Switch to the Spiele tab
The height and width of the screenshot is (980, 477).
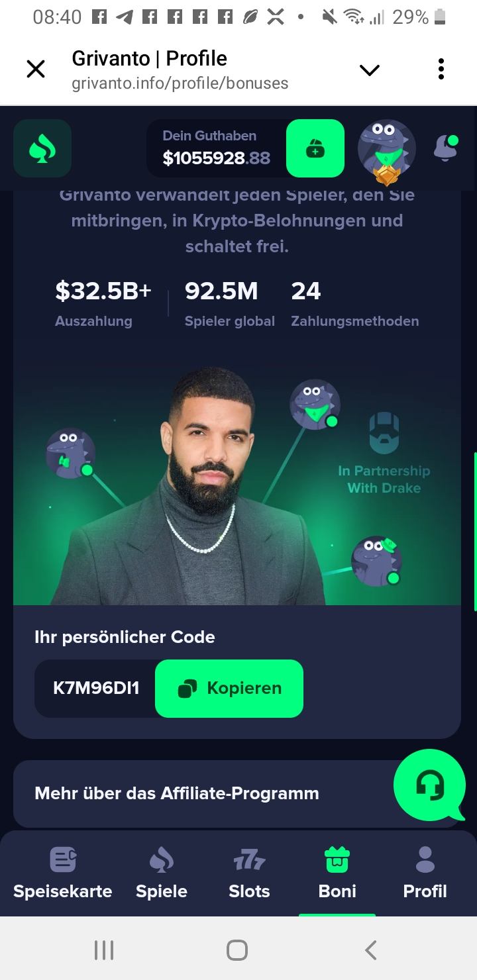pos(162,873)
